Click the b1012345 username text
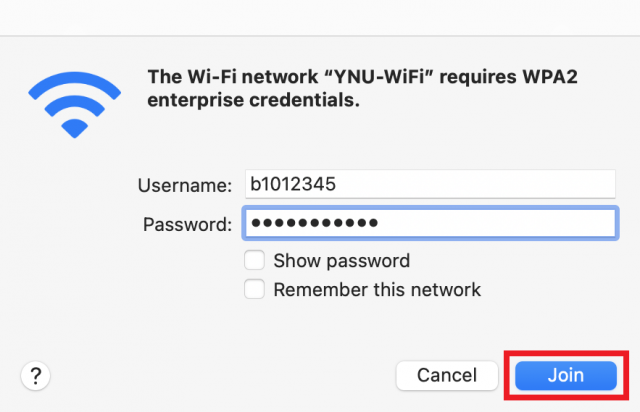Screen dimensions: 640x412 (293, 184)
